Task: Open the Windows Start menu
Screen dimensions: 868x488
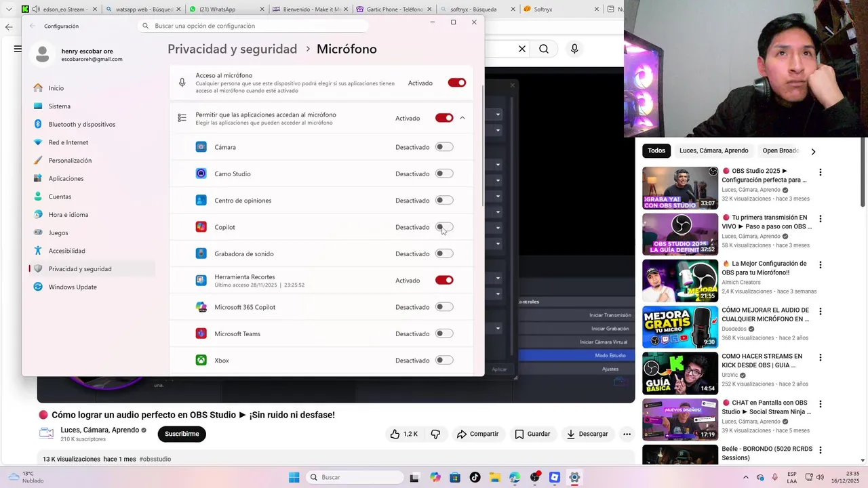Action: pyautogui.click(x=294, y=477)
